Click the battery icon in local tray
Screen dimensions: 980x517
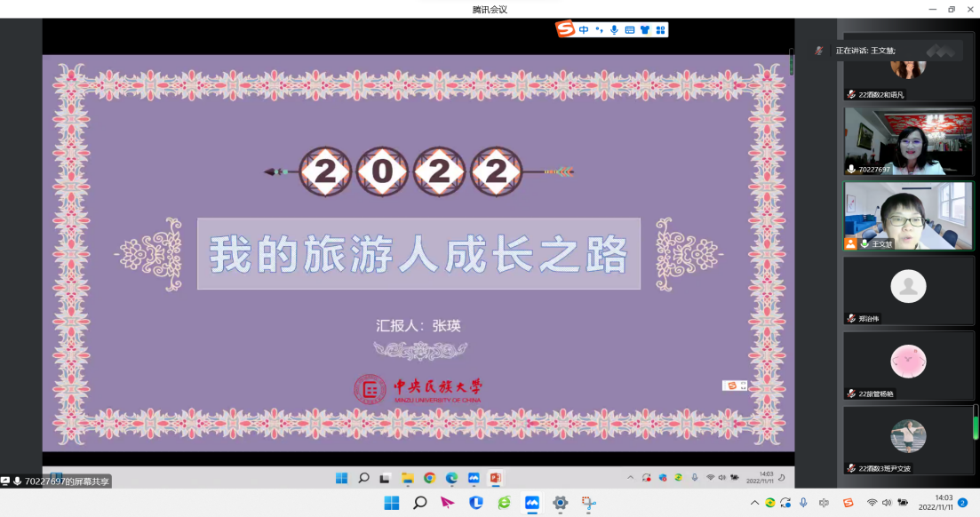[x=903, y=503]
